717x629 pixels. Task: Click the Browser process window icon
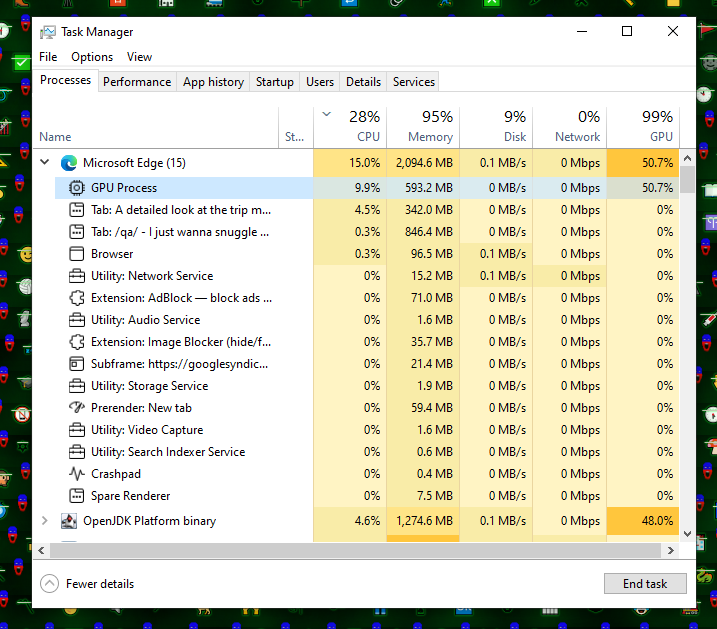coord(76,254)
